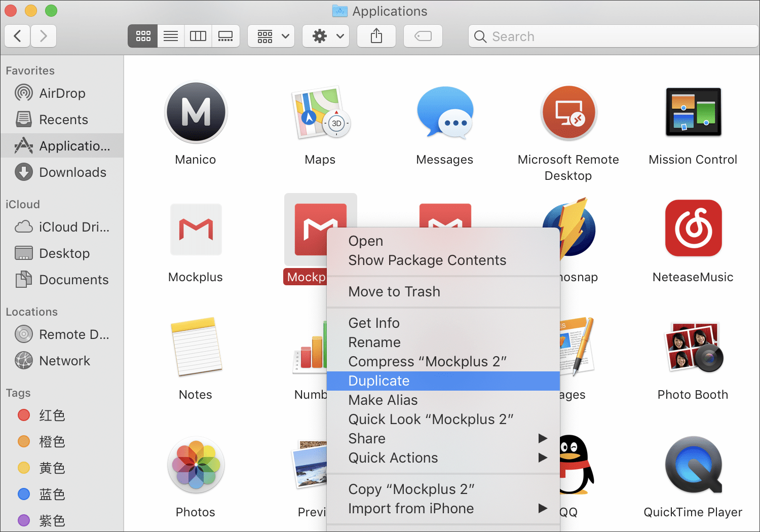Open the group-by arrangement dropdown

point(271,36)
